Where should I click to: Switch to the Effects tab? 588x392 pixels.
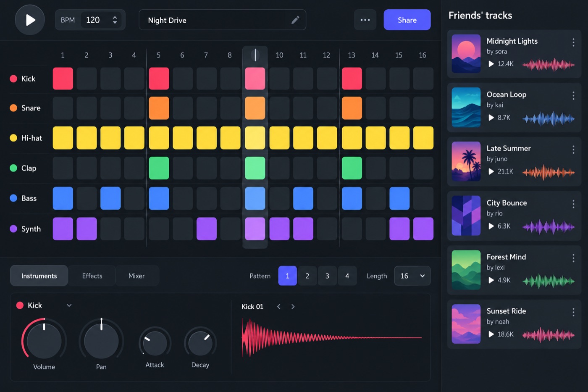pos(92,276)
